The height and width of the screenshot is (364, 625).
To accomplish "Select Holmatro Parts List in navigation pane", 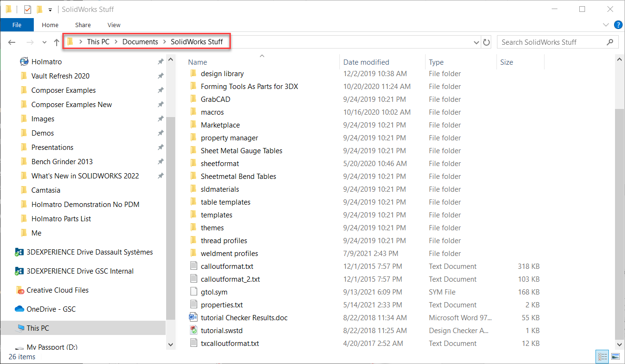I will tap(61, 218).
